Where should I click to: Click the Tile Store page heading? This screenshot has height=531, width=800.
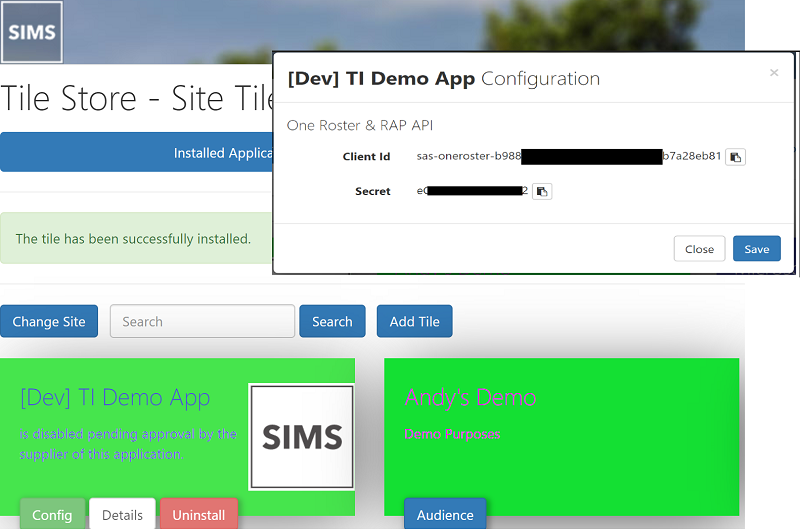tap(137, 98)
